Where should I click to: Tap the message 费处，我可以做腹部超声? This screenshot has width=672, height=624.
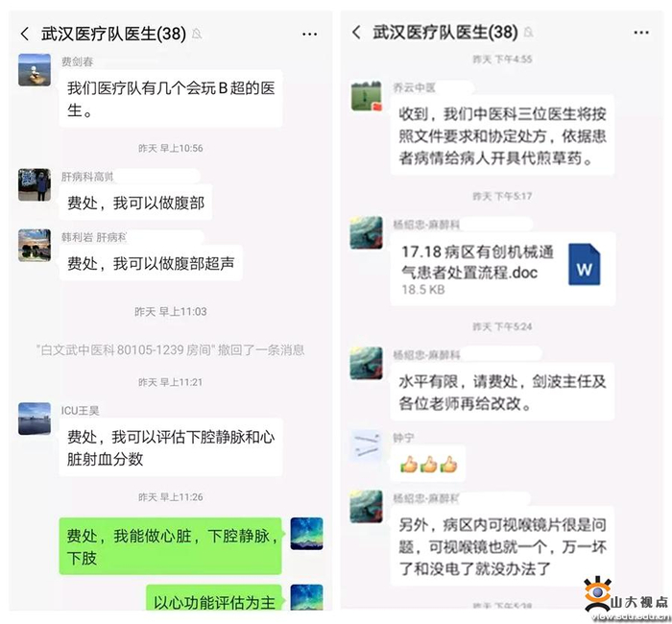tap(151, 263)
